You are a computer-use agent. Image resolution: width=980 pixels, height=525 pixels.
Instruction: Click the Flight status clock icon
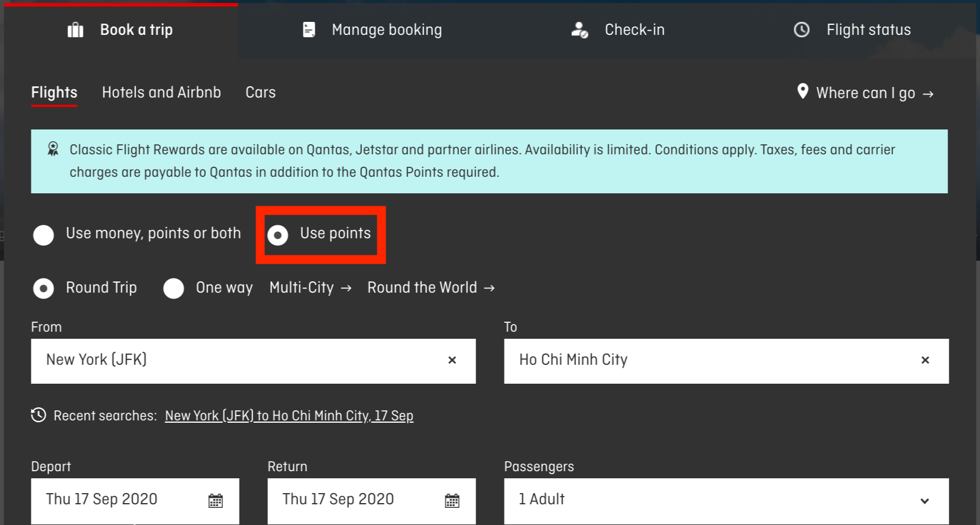coord(801,30)
